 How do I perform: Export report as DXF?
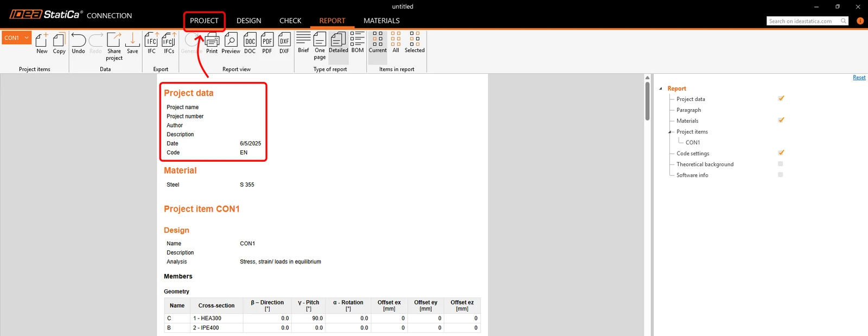pyautogui.click(x=284, y=43)
